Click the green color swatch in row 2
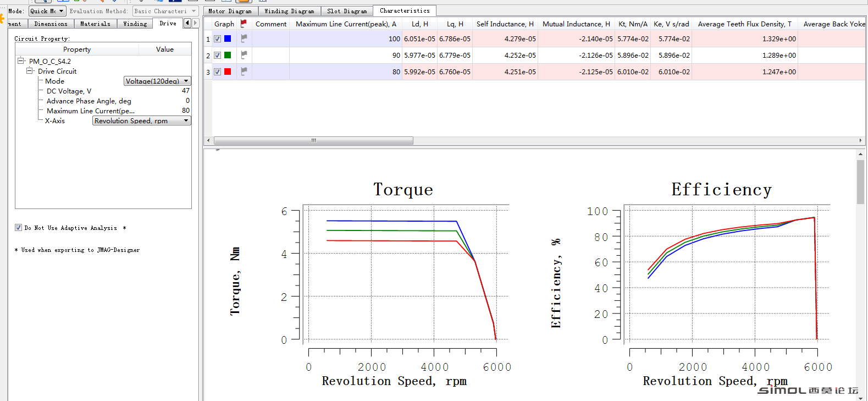Viewport: 868px width, 401px height. tap(228, 55)
